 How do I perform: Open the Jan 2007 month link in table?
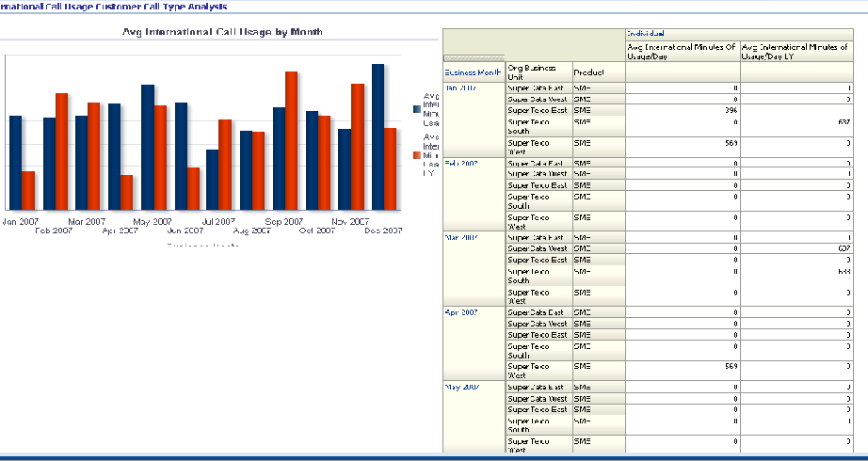[x=460, y=88]
